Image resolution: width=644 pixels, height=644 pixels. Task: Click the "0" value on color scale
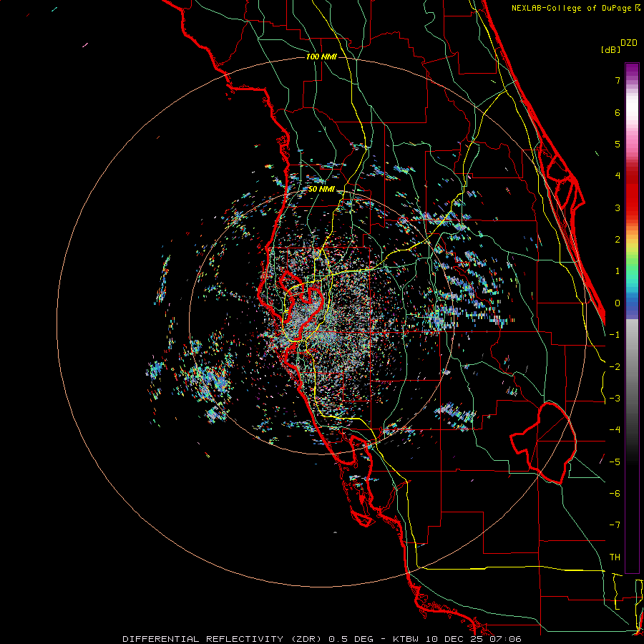click(x=618, y=303)
